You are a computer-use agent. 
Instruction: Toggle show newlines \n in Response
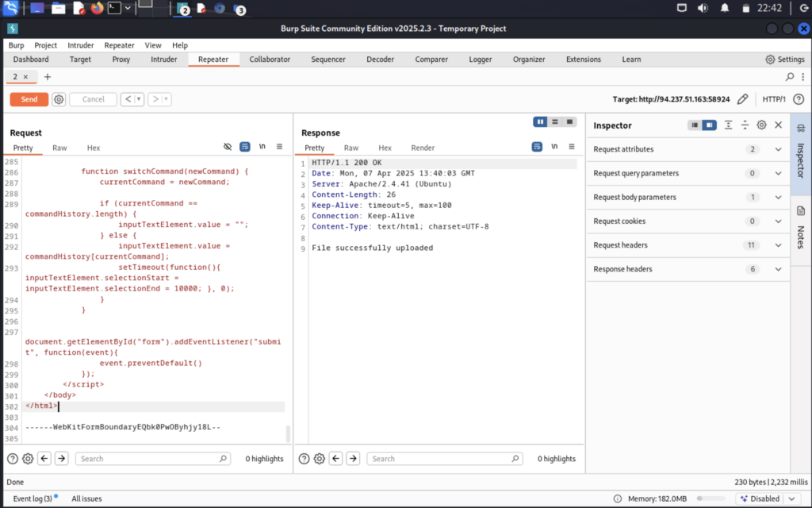pos(554,147)
